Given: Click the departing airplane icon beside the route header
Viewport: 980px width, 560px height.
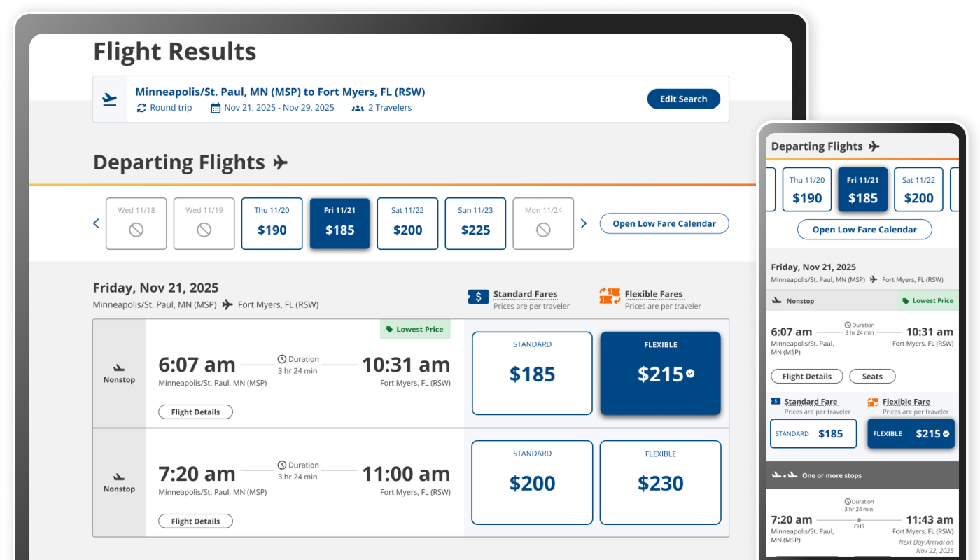Looking at the screenshot, I should click(x=109, y=99).
